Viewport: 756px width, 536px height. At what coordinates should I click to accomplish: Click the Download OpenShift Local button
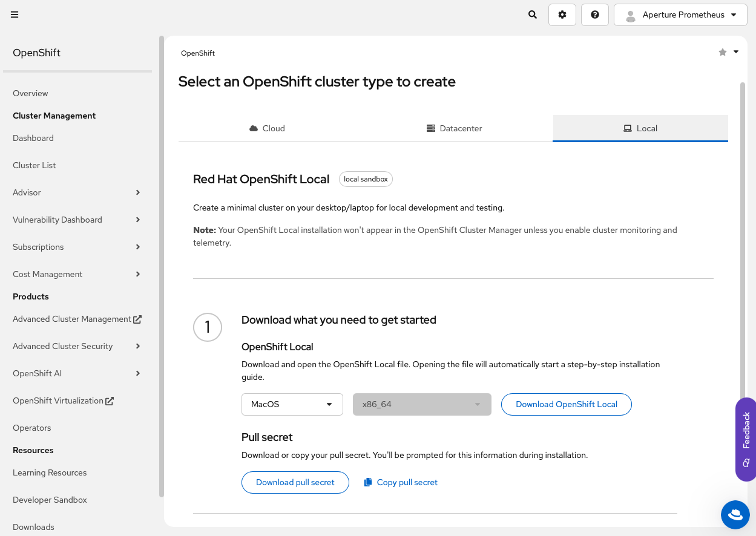tap(566, 404)
